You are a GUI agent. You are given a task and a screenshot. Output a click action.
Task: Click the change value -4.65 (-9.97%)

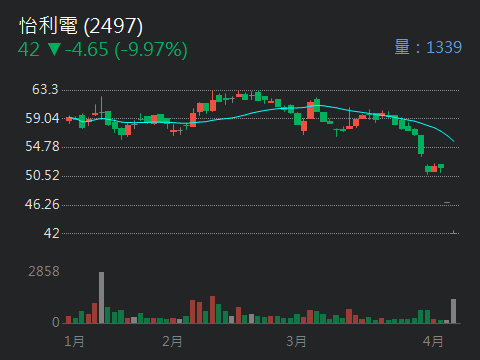click(126, 50)
